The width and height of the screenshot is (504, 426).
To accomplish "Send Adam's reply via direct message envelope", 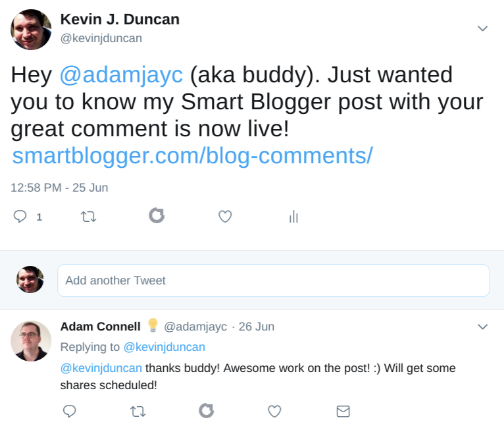I will click(343, 412).
